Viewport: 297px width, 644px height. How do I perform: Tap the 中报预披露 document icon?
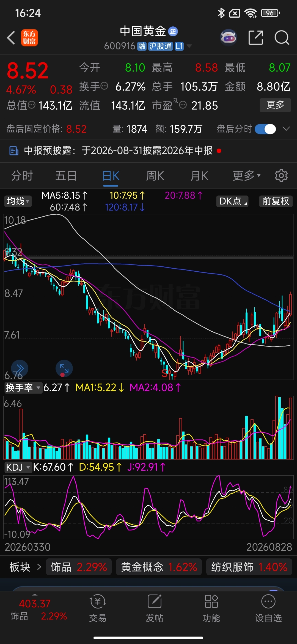14,151
